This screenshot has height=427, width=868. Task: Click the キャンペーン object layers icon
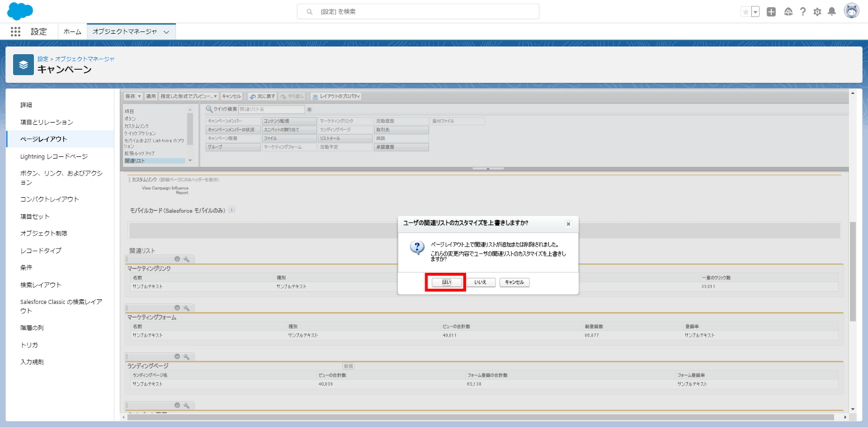point(23,64)
